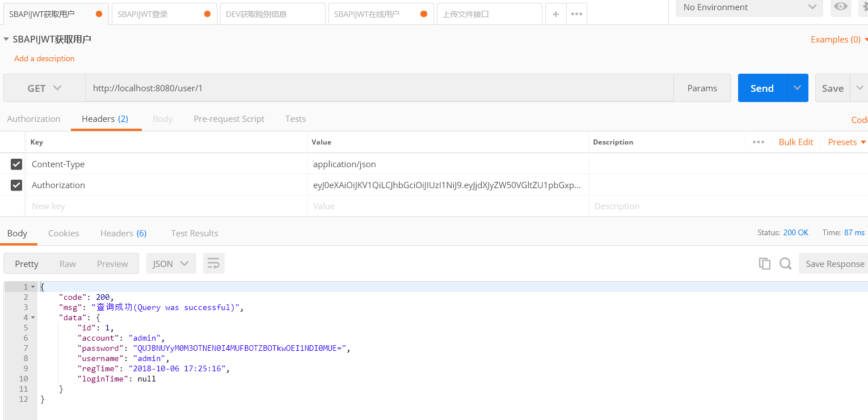
Task: Click the request URL input field
Action: pos(380,88)
